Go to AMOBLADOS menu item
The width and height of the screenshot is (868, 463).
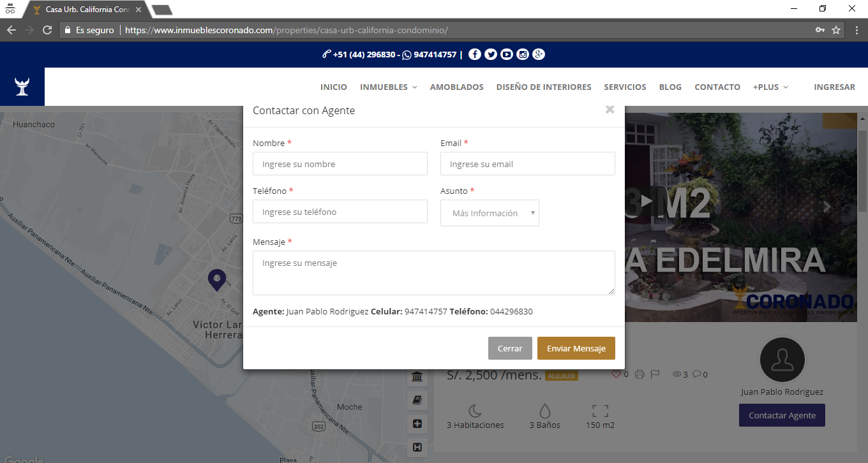[x=456, y=87]
